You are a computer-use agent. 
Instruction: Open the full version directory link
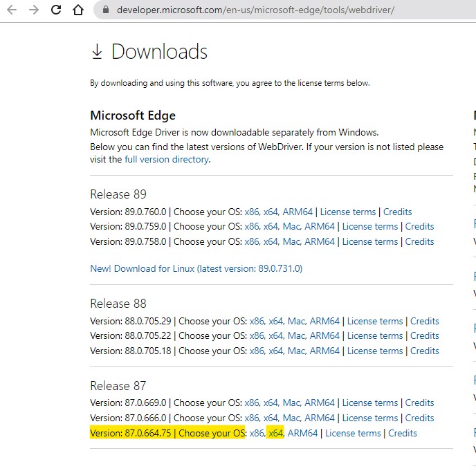[x=166, y=159]
